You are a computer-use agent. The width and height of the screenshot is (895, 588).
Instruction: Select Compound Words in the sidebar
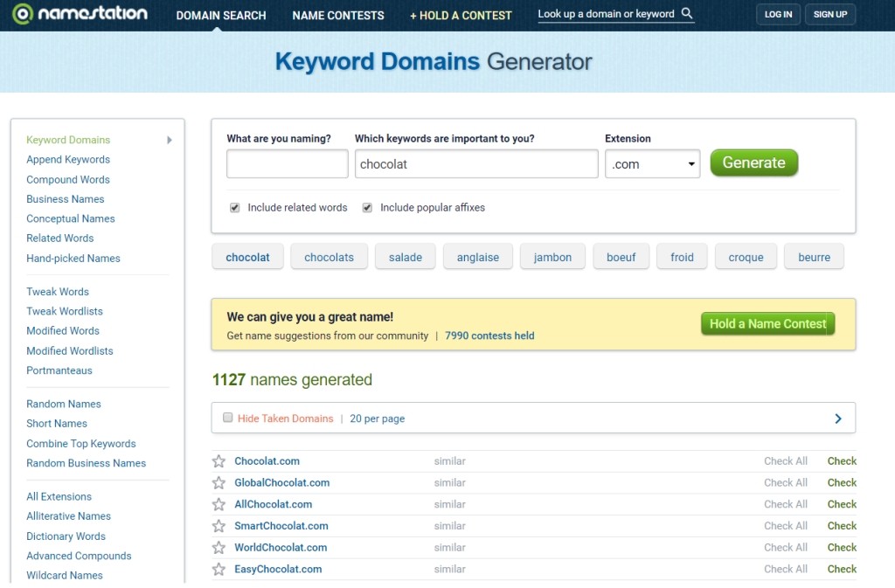point(68,179)
